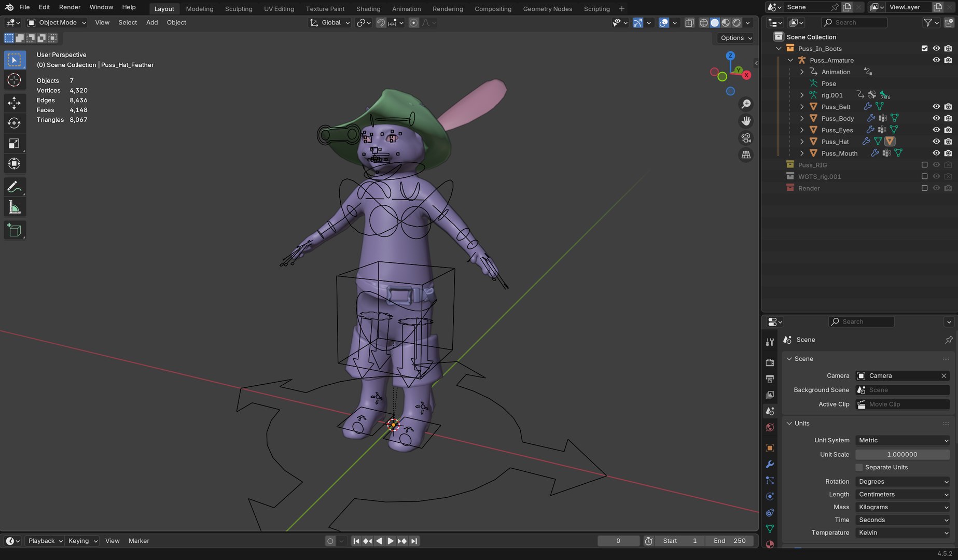Switch to rendered viewport shading
The image size is (958, 560).
pyautogui.click(x=737, y=23)
